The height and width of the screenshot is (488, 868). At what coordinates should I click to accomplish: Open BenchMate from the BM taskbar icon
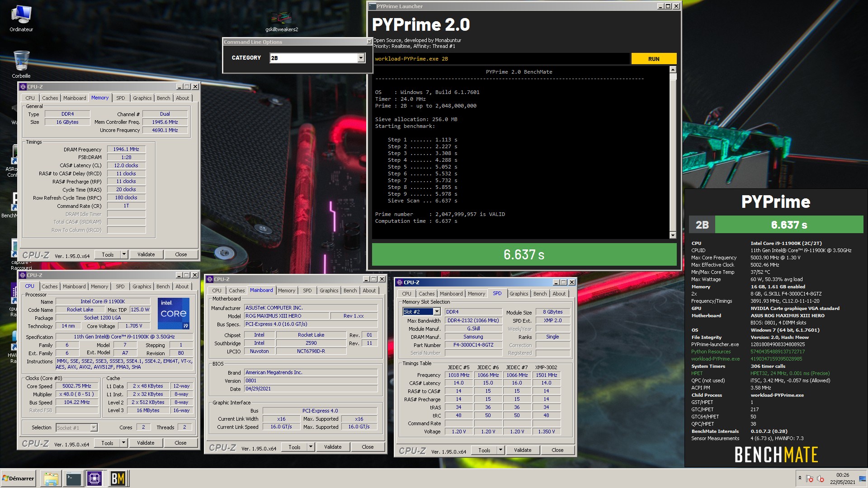(x=118, y=479)
